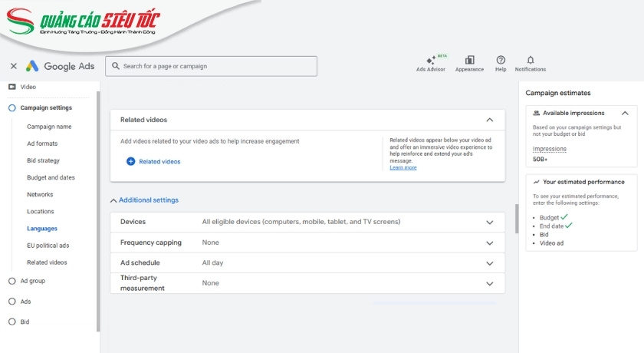Go to Budget and dates in sidebar
The height and width of the screenshot is (353, 644).
[x=51, y=177]
